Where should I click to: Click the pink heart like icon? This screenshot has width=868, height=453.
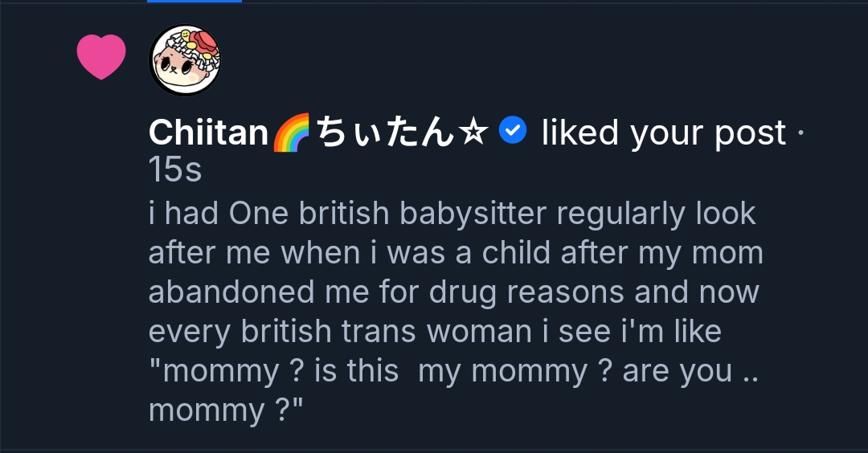pyautogui.click(x=101, y=57)
